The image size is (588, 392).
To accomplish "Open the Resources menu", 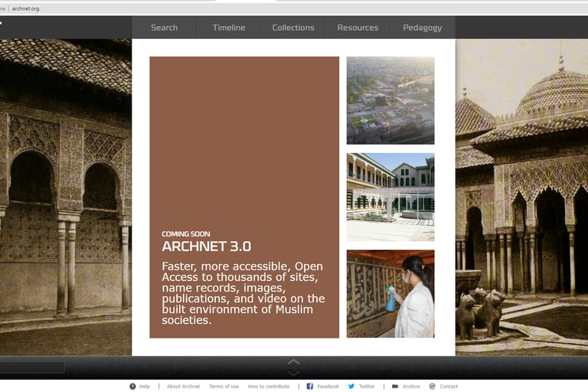I will (358, 28).
